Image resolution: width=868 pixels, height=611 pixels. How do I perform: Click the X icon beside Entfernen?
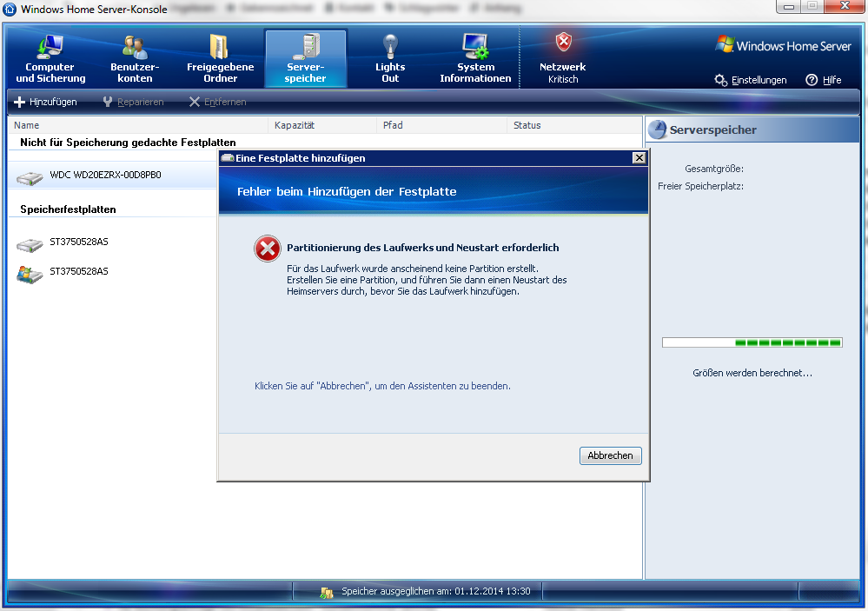[x=195, y=102]
